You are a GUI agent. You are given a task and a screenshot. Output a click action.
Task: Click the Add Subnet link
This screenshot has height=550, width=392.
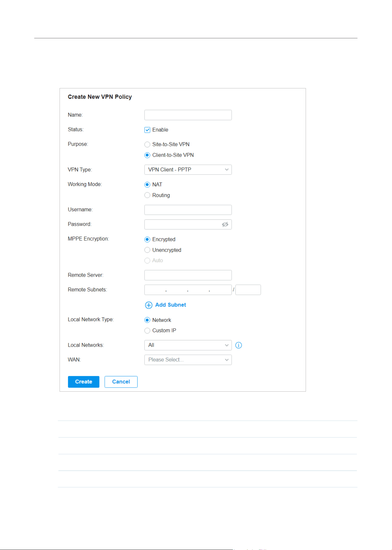click(x=171, y=305)
